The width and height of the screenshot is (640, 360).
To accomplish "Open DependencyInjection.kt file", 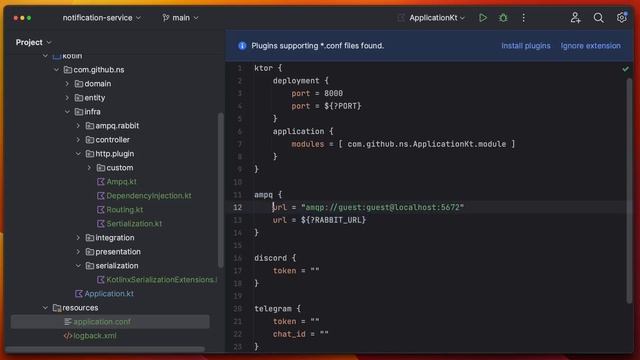I will (149, 196).
